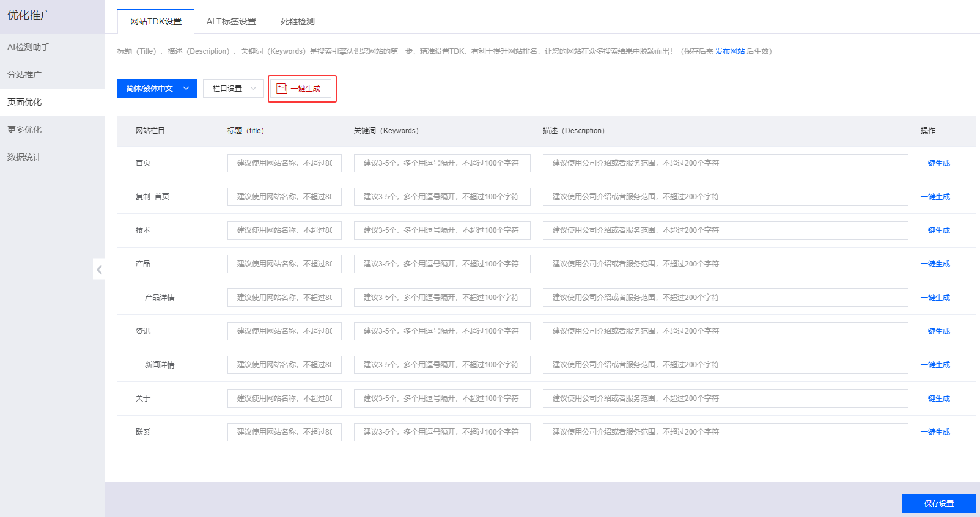Focus keywords field for 产品 row
This screenshot has width=980, height=517.
tap(442, 264)
